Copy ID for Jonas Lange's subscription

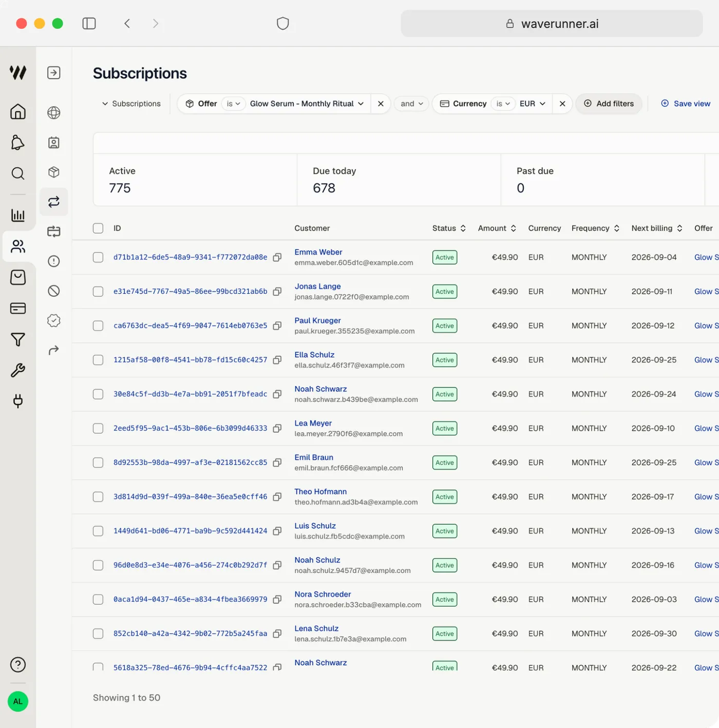pos(277,292)
